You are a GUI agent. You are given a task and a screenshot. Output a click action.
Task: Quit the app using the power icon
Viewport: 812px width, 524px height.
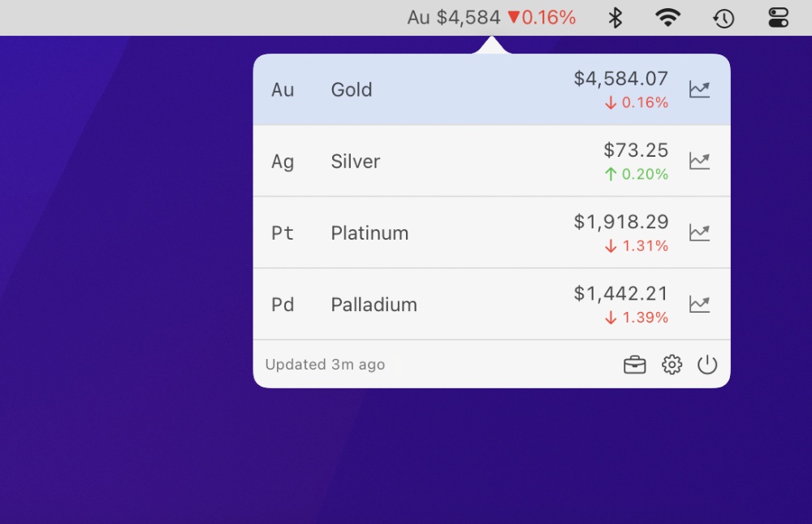707,365
